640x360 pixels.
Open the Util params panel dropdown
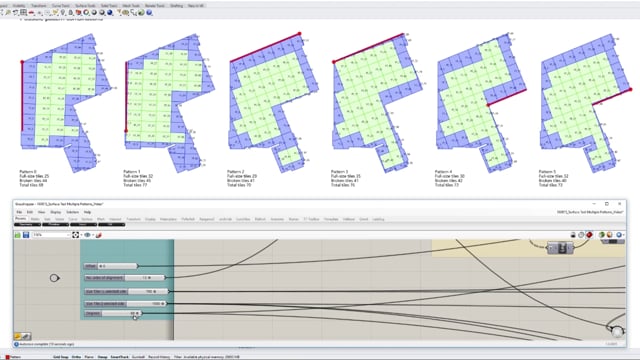pos(111,224)
